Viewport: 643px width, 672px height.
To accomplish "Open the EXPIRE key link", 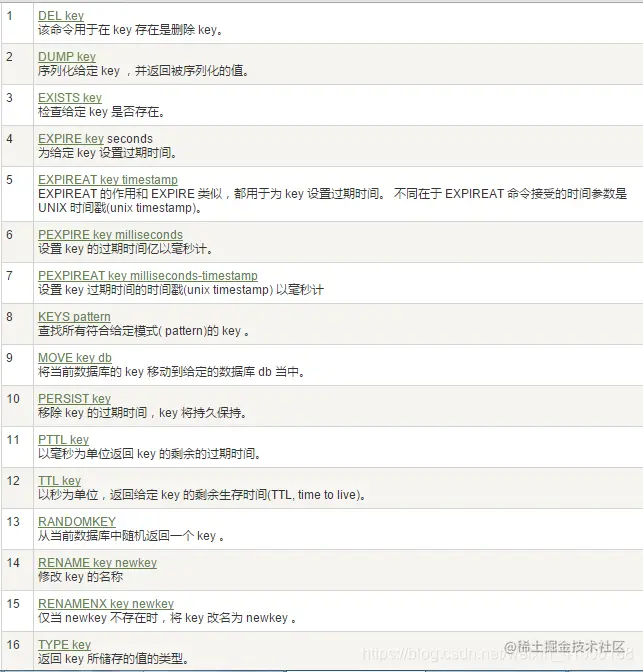I will (71, 139).
